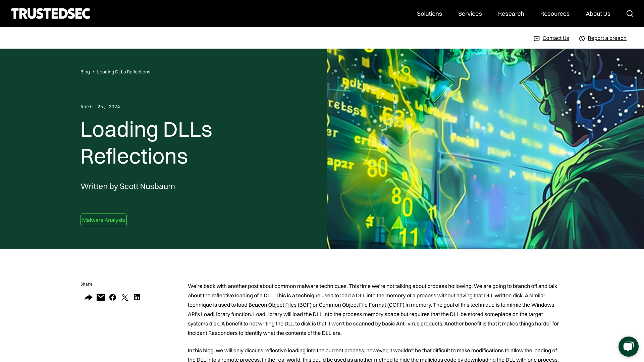Click the X (Twitter) share icon
This screenshot has height=362, width=644.
[x=125, y=297]
